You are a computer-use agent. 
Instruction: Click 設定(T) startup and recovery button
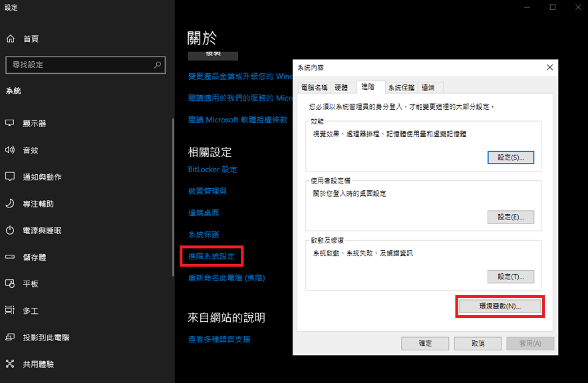point(511,277)
